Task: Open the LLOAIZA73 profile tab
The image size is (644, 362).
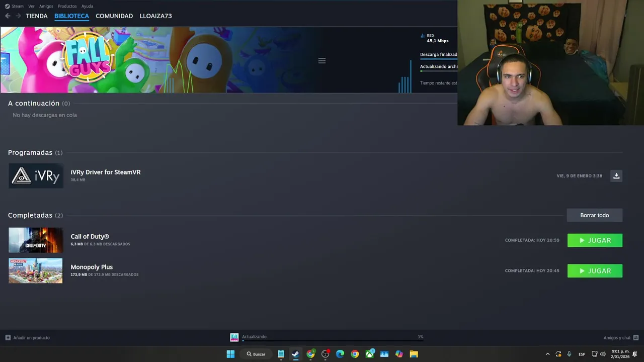Action: 155,16
